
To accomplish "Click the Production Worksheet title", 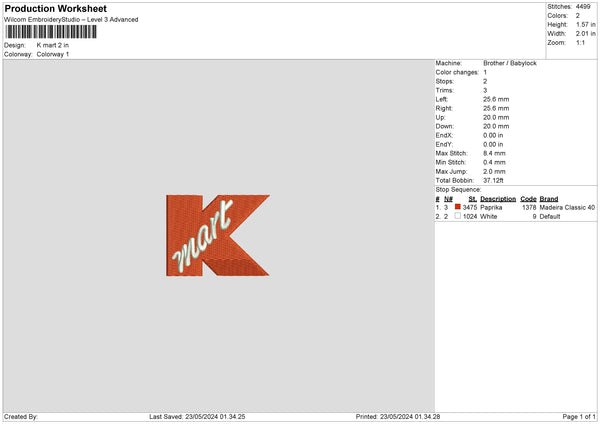I will click(55, 9).
